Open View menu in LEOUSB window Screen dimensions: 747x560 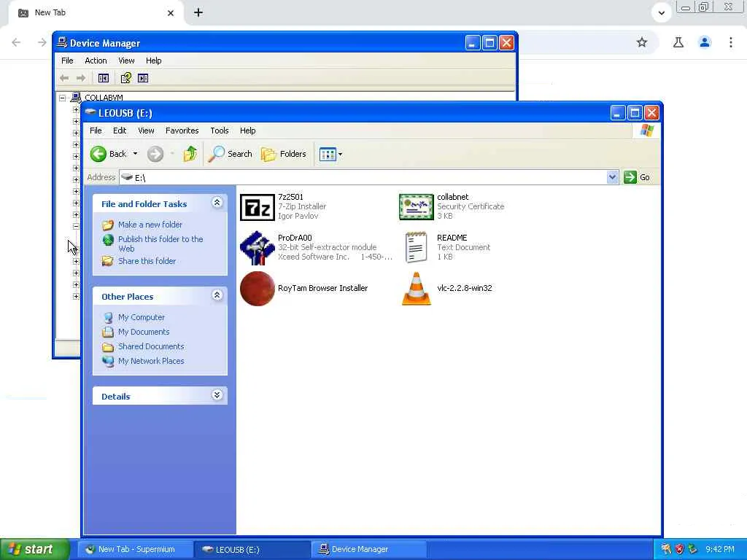tap(146, 131)
